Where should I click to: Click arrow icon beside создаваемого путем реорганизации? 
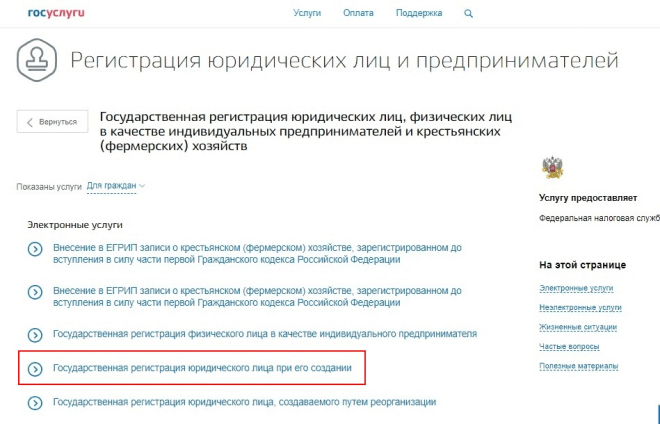click(x=35, y=403)
